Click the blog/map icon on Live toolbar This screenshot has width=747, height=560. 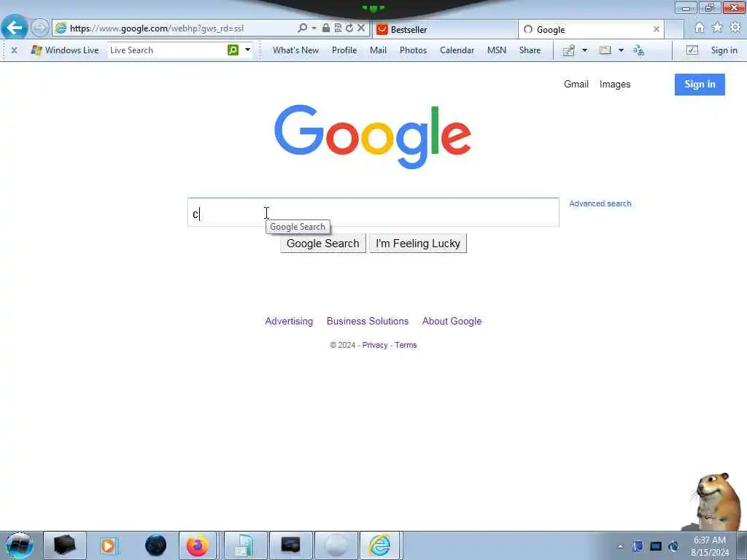click(x=569, y=50)
